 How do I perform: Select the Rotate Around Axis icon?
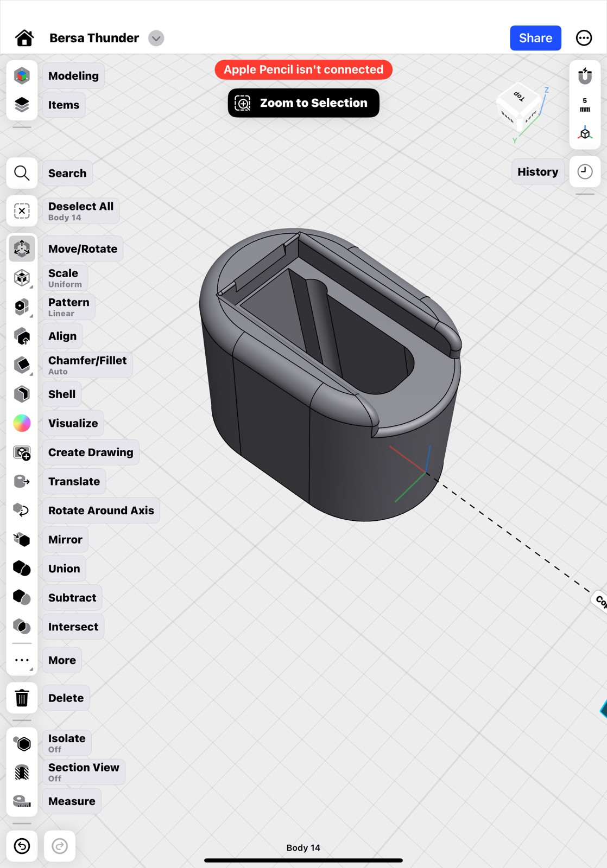tap(22, 510)
